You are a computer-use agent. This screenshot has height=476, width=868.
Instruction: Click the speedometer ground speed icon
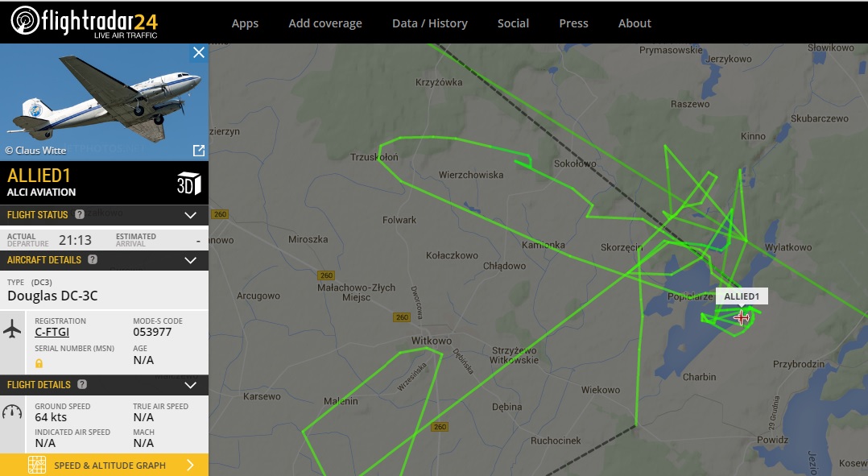12,412
